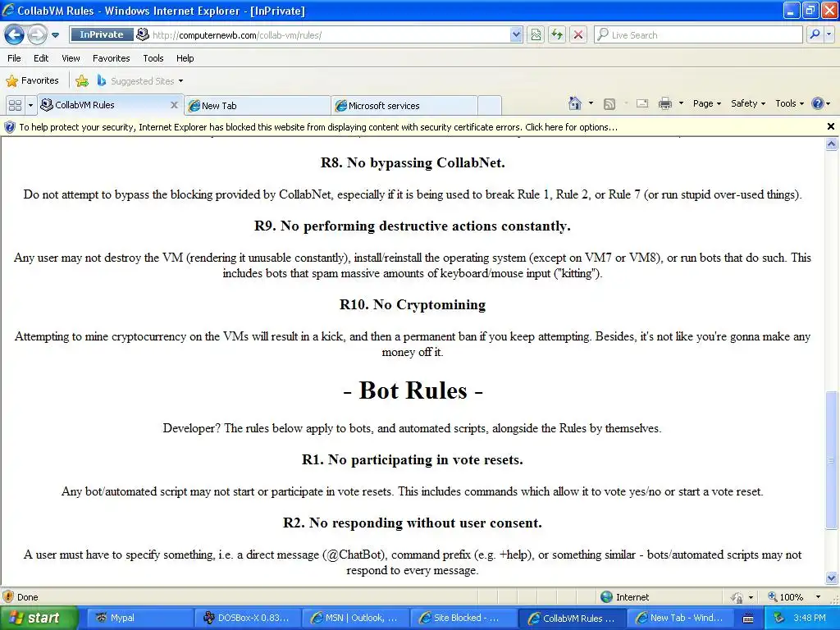Expand the Home dropdown arrow
840x630 pixels.
pos(591,103)
